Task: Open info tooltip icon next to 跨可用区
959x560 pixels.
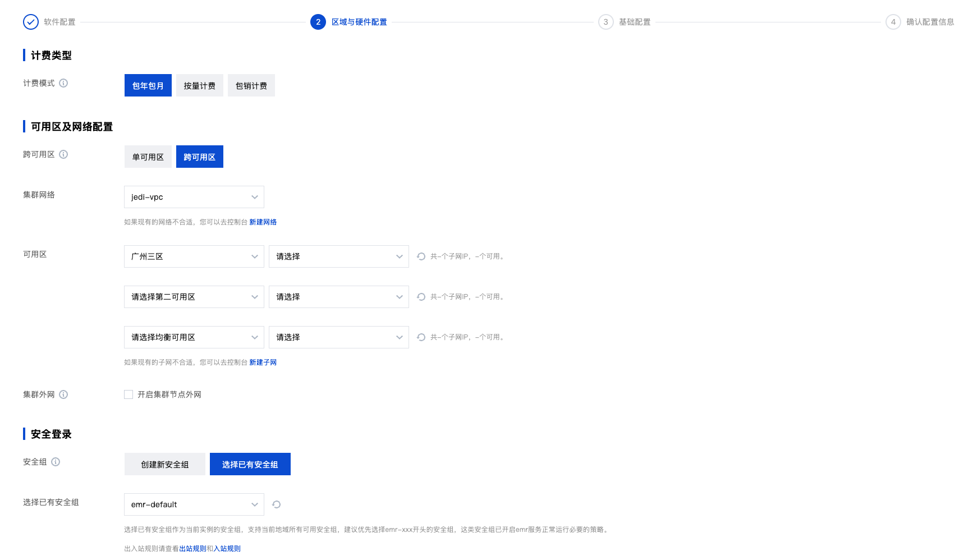Action: [63, 154]
